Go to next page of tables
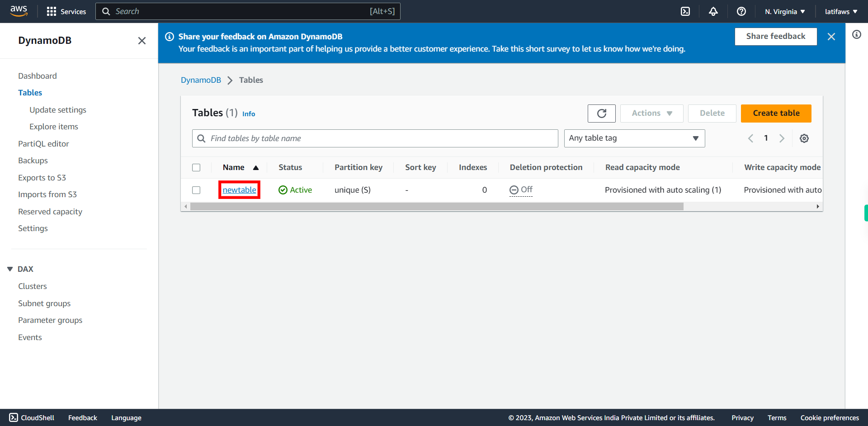This screenshot has width=868, height=426. click(782, 138)
